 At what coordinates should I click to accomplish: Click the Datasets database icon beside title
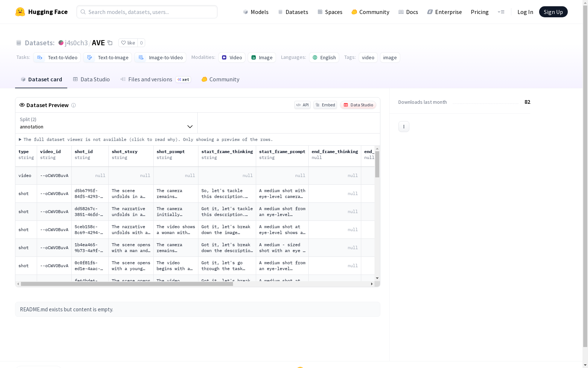(19, 43)
